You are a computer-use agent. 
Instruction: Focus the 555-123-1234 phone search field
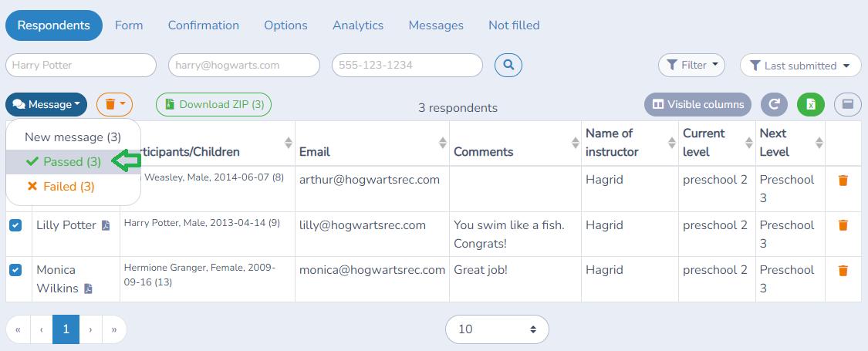(x=407, y=66)
